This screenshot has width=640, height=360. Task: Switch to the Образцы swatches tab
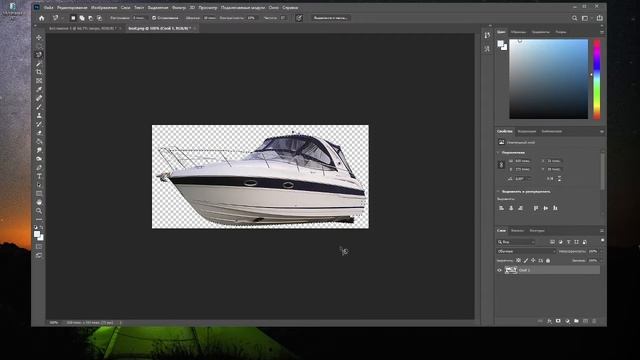(x=518, y=32)
